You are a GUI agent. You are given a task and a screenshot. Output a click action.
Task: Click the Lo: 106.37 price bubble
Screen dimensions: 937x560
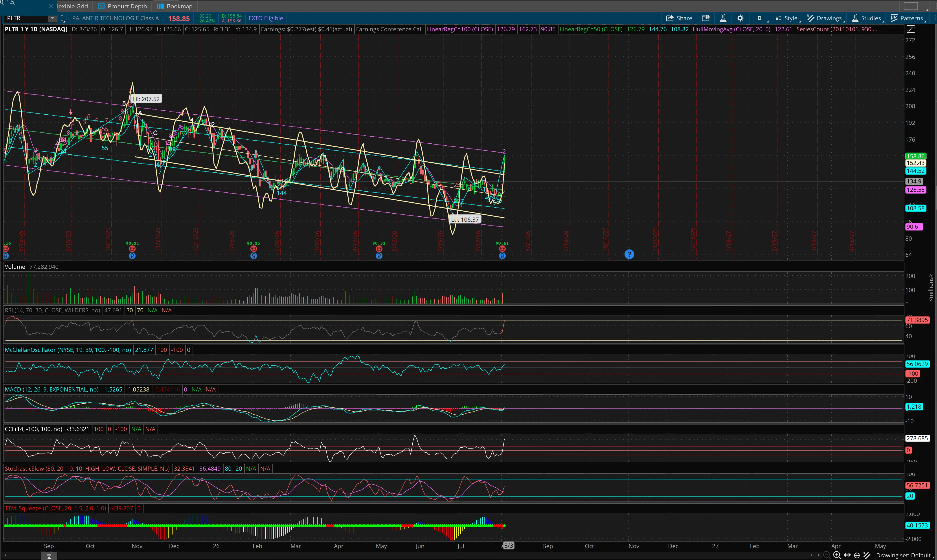pos(465,220)
